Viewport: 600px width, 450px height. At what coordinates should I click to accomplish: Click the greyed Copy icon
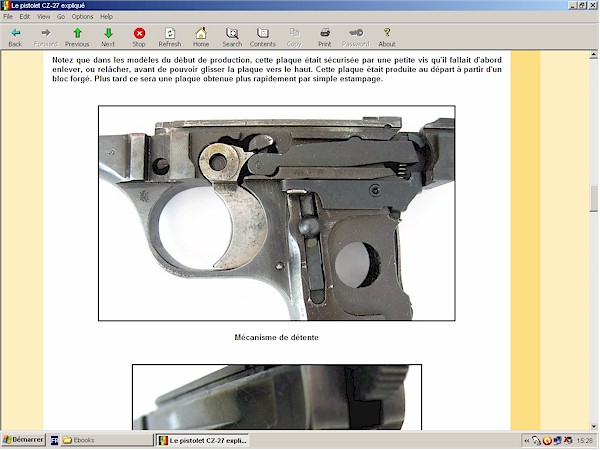294,33
